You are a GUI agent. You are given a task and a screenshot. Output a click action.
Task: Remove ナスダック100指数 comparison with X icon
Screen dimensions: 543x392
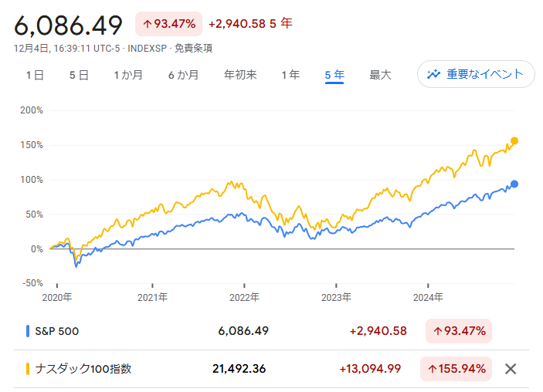point(510,369)
